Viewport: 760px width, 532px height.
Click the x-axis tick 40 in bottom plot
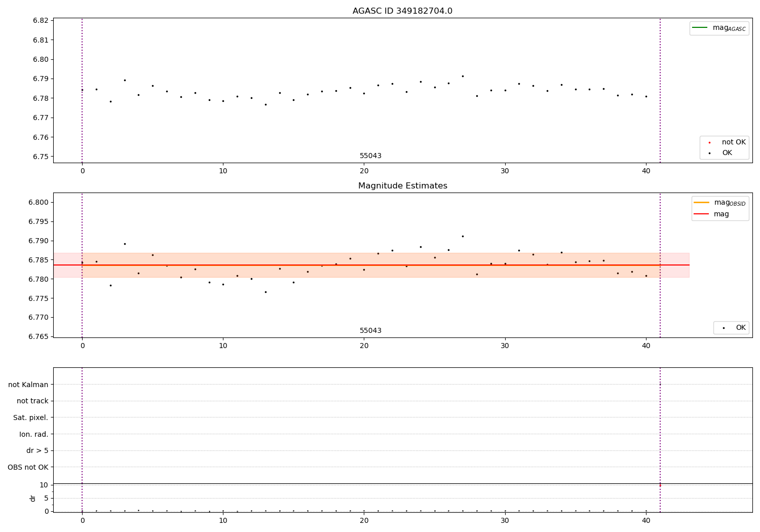coord(646,520)
